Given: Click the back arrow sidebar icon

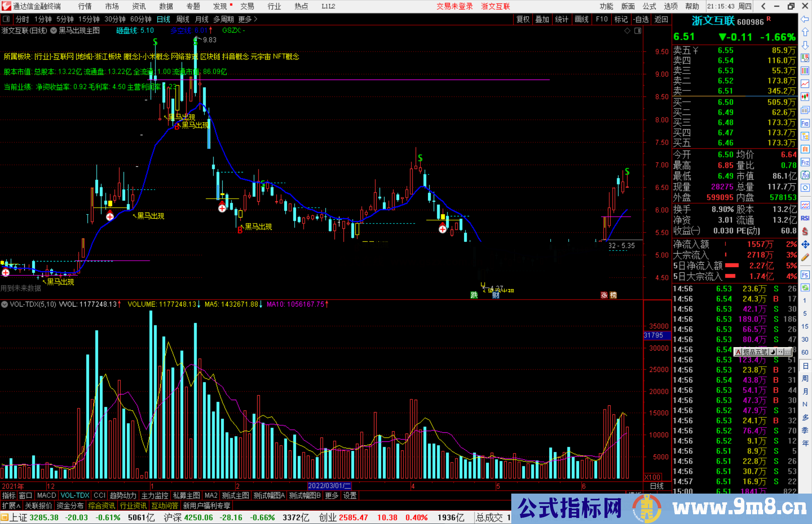Looking at the screenshot, I should (805, 19).
